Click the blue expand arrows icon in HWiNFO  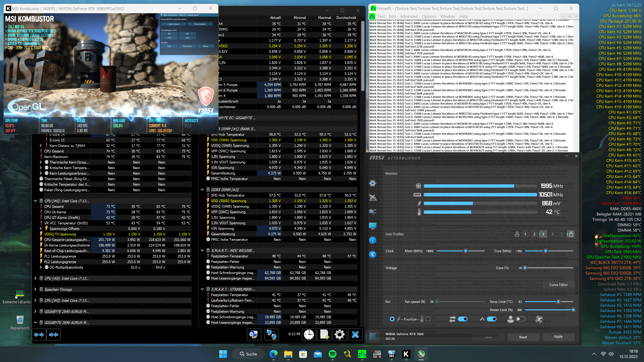tap(39, 335)
